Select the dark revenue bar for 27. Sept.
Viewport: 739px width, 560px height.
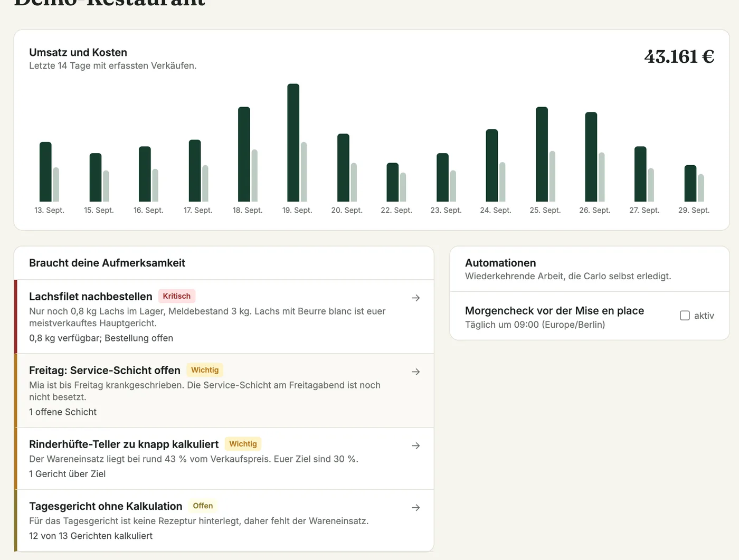tap(640, 174)
